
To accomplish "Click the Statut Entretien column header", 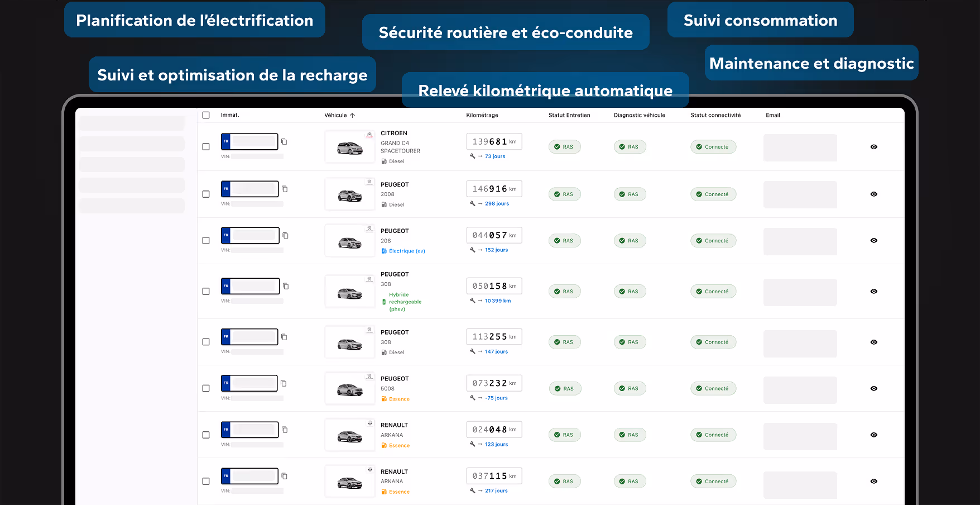I will (x=569, y=115).
